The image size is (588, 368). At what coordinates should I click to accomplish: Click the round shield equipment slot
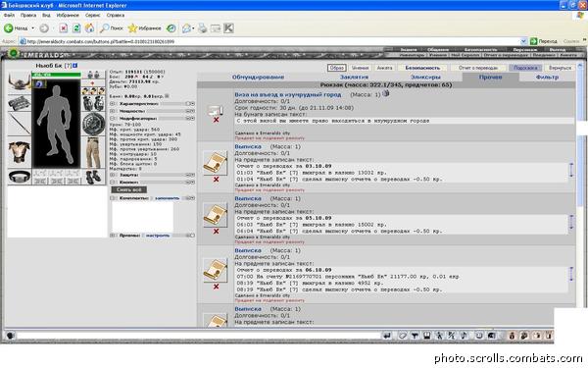click(93, 124)
